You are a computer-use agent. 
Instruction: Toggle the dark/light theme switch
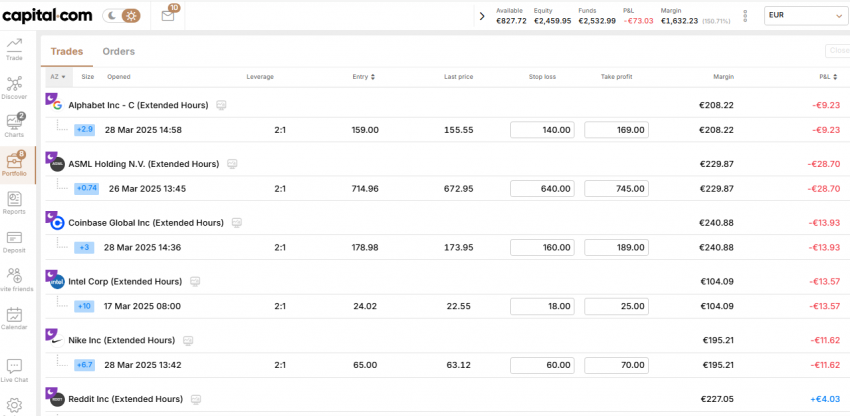pyautogui.click(x=121, y=16)
